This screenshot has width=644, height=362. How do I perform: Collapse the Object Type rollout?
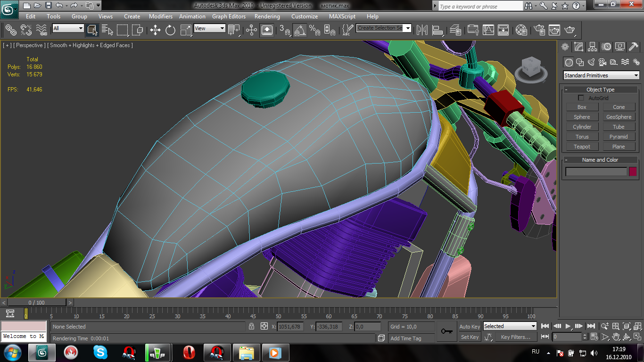pyautogui.click(x=600, y=90)
